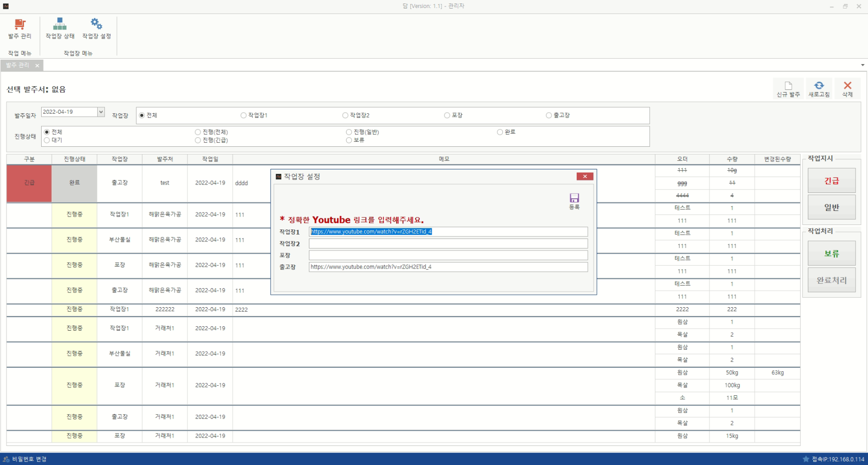Click the red 긴급 work order button
Viewport: 868px width, 465px height.
(831, 181)
